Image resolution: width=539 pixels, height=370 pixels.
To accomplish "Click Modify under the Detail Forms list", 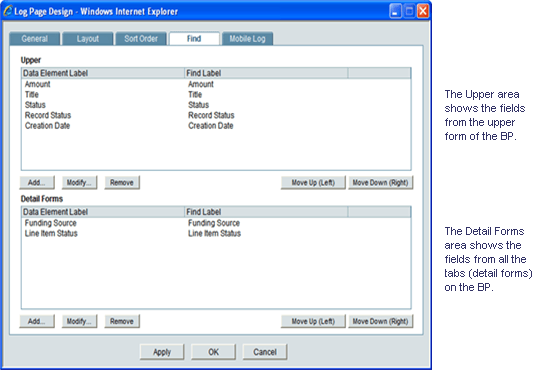I will coord(79,321).
